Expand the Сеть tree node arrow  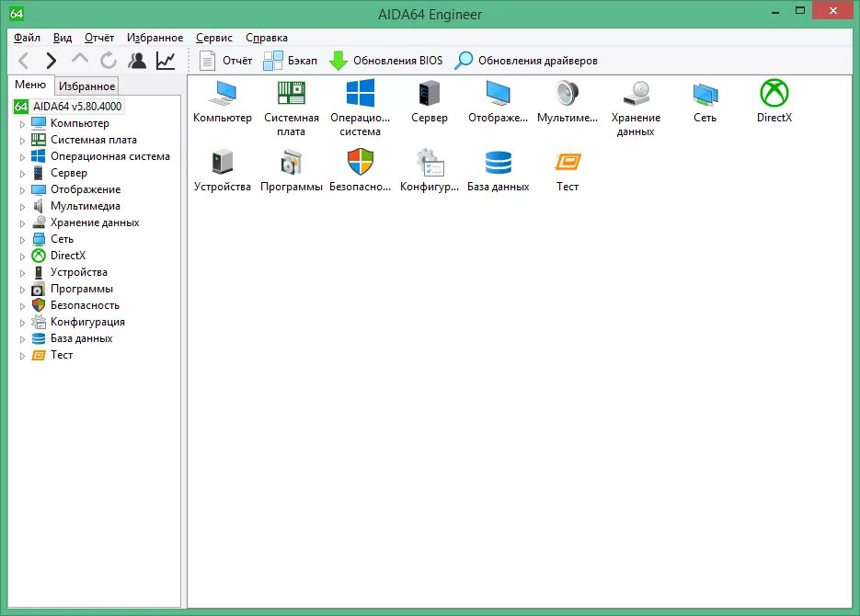click(x=22, y=240)
